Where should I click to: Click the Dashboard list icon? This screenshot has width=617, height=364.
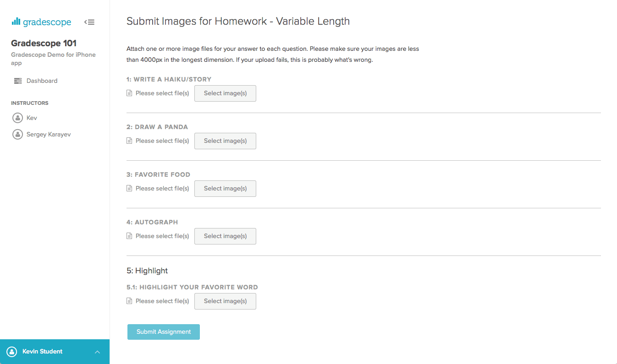(17, 81)
